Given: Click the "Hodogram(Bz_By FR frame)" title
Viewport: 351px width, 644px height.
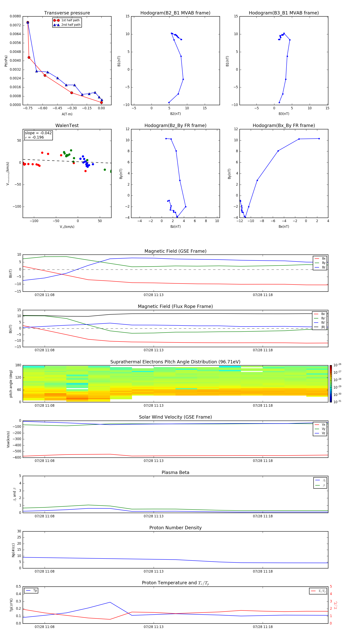Looking at the screenshot, I should pos(175,125).
